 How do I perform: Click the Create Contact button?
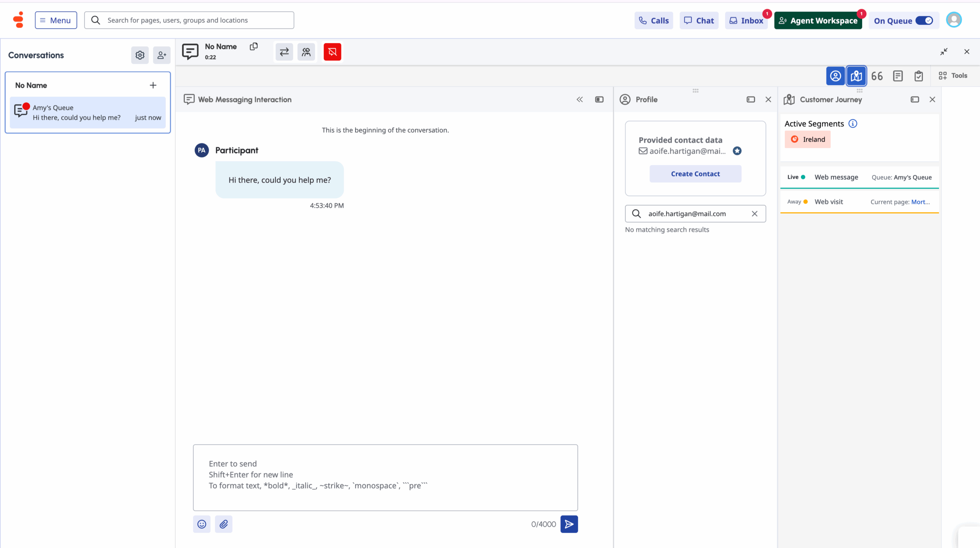tap(695, 174)
